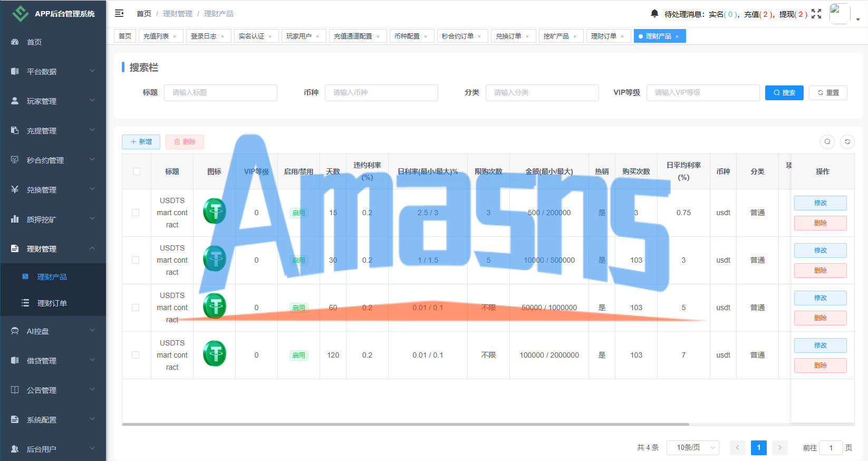The width and height of the screenshot is (868, 461).
Task: Close the 理财产品 tab
Action: [677, 36]
